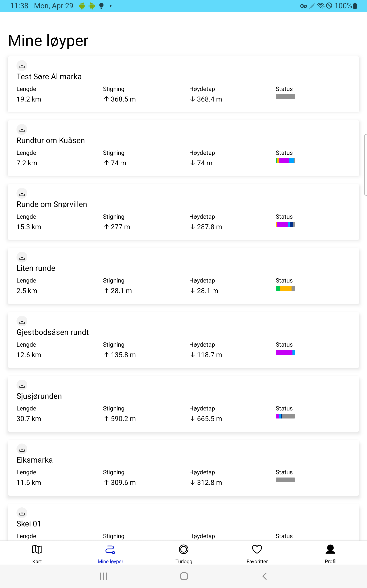
Task: Open the Eiksmarka route card
Action: point(183,468)
